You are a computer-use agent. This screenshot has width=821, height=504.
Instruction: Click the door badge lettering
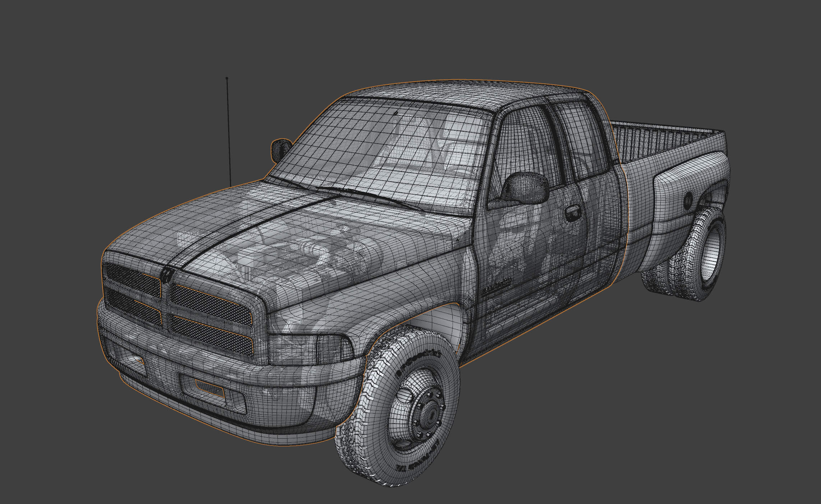click(497, 284)
